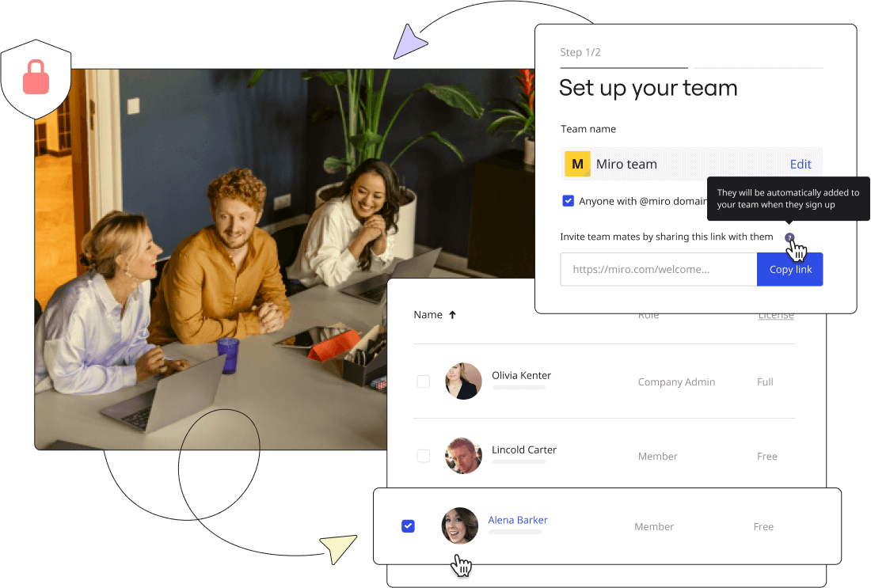Click the Step 1/2 label

580,52
